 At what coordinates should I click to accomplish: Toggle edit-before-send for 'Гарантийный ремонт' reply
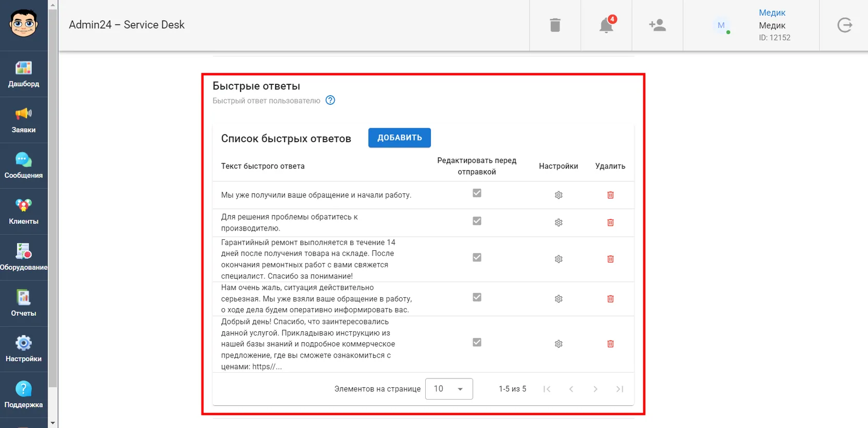click(477, 257)
